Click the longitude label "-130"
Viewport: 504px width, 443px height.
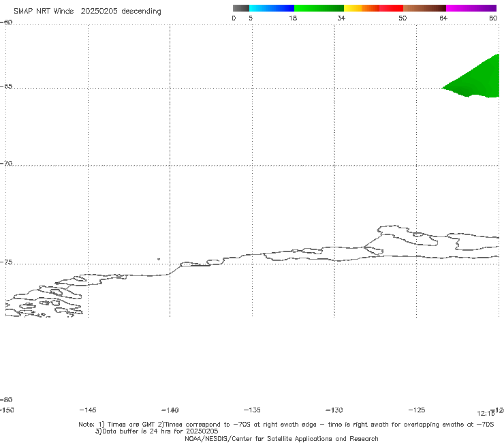(x=334, y=410)
